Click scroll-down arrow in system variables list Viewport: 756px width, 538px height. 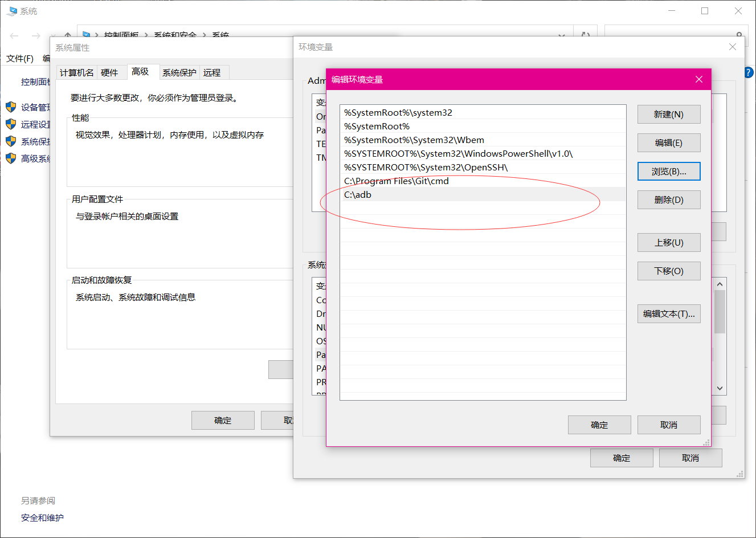click(720, 388)
